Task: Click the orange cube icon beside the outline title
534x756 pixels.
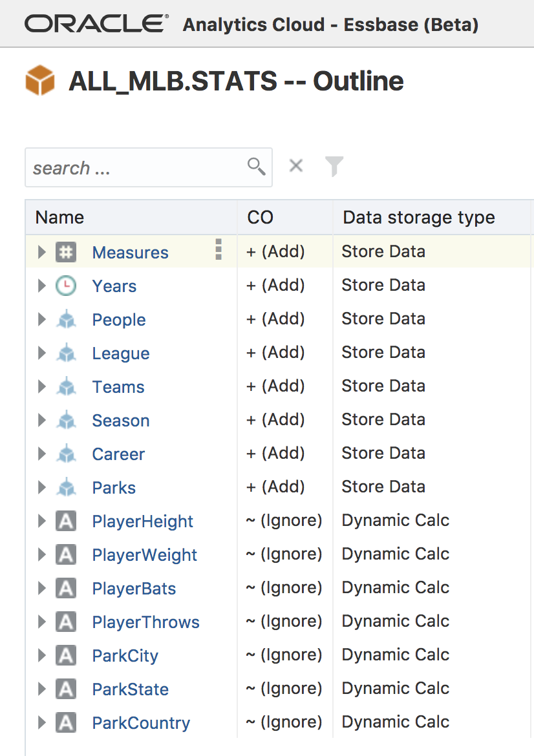Action: (x=40, y=81)
